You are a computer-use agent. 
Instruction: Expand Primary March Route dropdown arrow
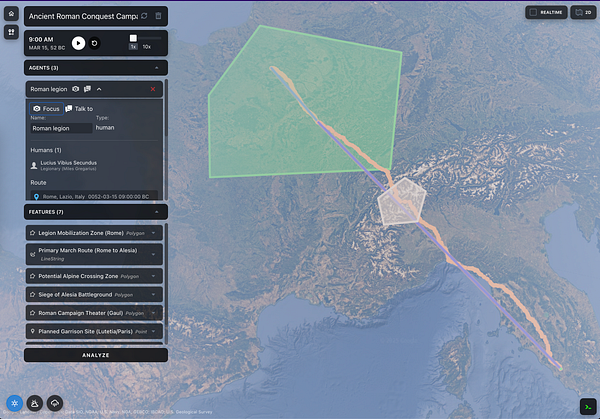point(153,254)
